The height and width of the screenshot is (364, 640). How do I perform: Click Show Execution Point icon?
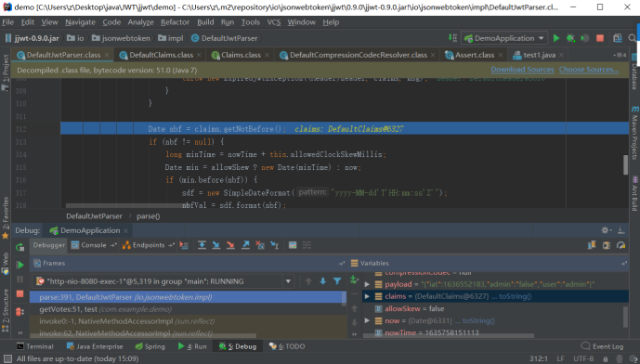tap(184, 245)
